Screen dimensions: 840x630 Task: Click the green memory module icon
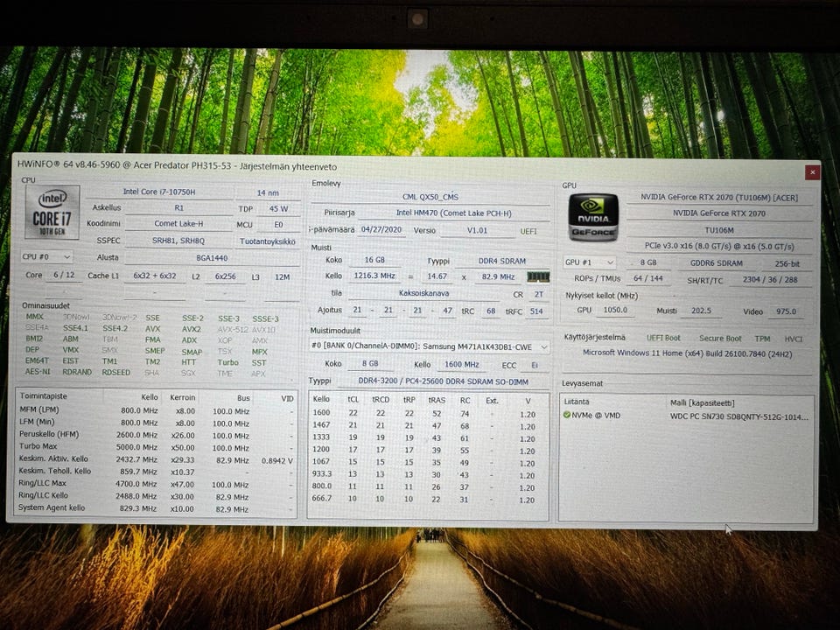click(538, 277)
